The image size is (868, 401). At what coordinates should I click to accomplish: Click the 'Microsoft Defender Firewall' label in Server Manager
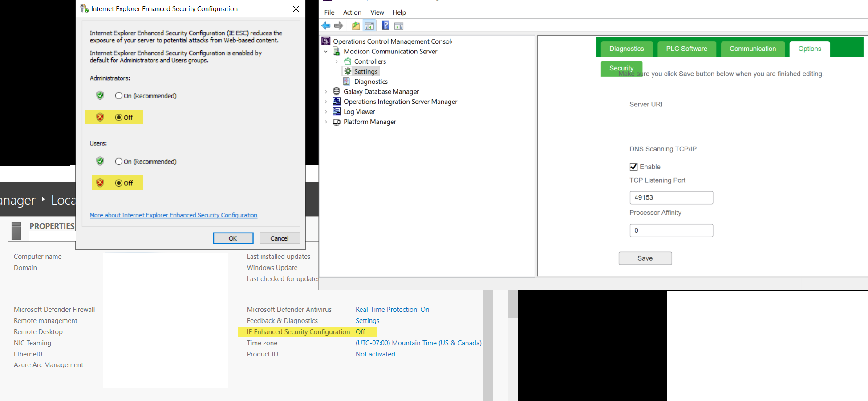tap(54, 310)
